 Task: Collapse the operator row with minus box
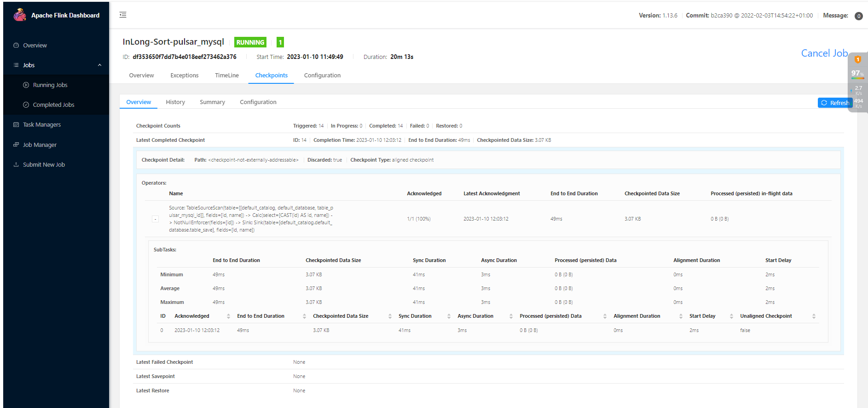click(155, 219)
